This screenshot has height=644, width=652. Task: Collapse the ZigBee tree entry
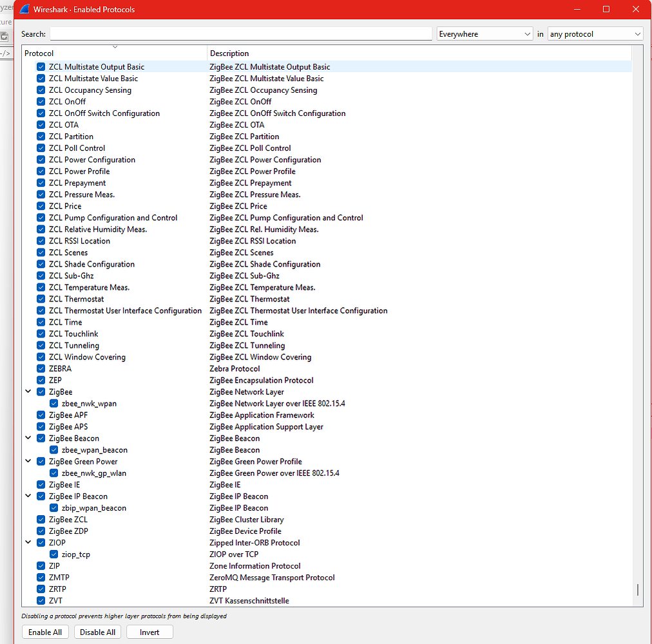28,391
